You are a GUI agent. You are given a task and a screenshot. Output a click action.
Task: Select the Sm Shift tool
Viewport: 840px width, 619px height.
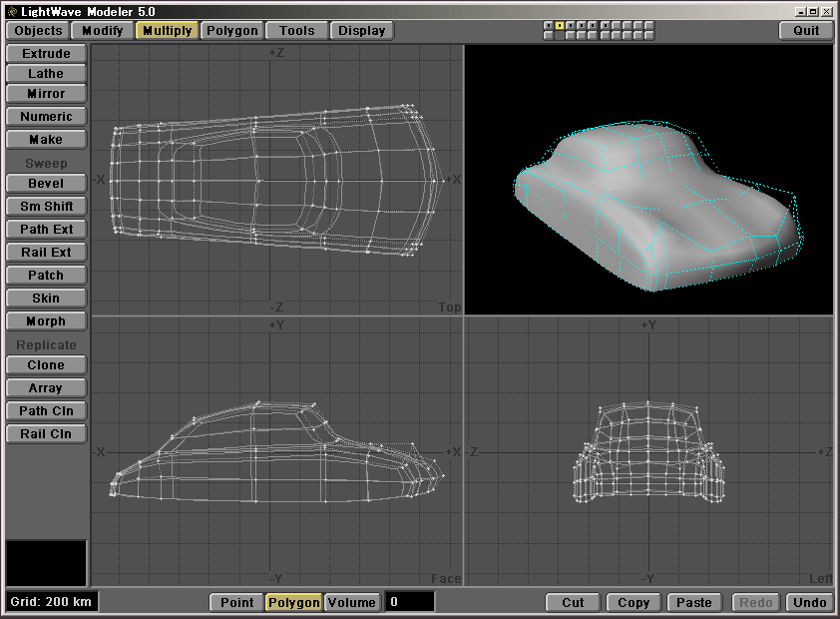point(46,206)
